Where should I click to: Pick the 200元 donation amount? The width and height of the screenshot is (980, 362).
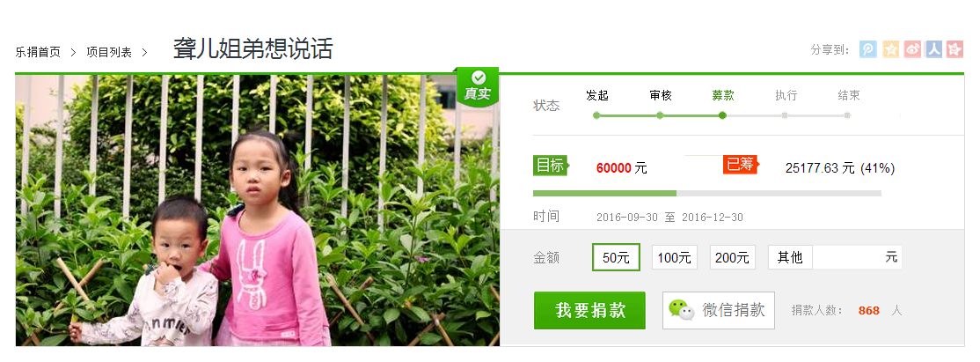coord(733,257)
